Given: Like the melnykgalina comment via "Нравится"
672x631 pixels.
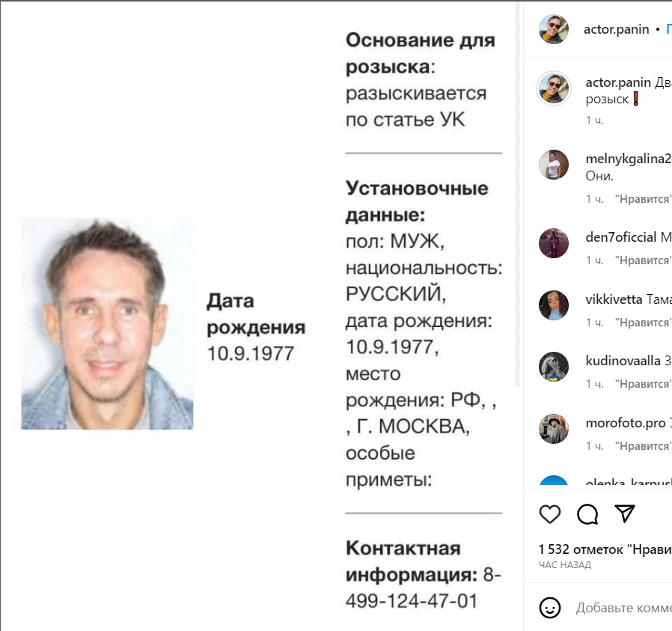Looking at the screenshot, I should [x=644, y=199].
